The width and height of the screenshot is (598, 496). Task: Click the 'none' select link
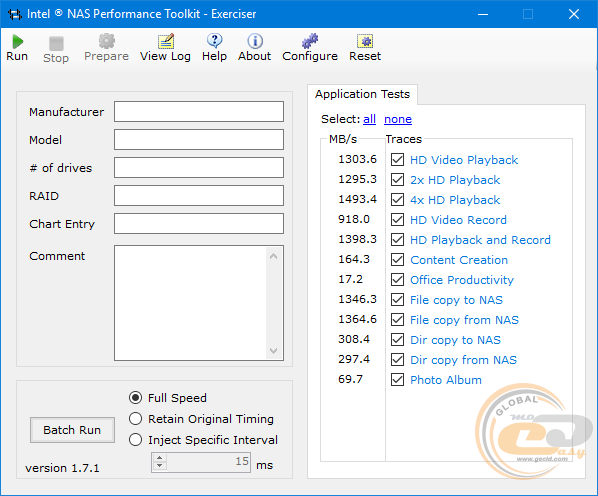(398, 119)
